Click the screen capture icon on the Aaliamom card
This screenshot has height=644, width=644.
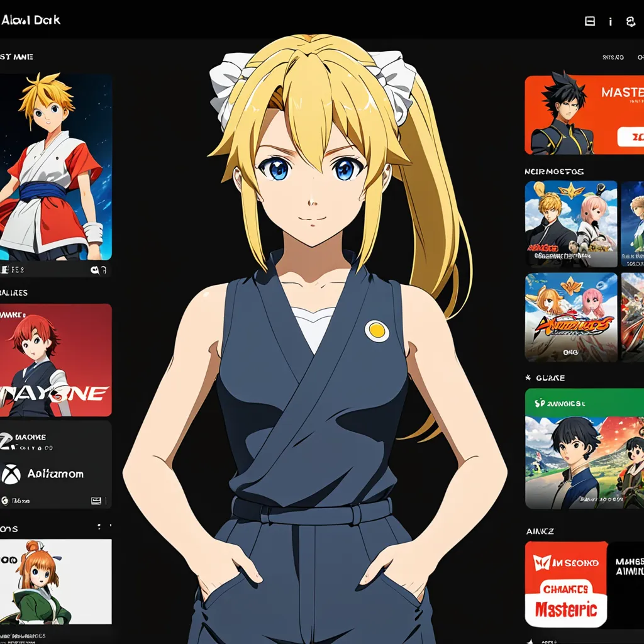[96, 500]
